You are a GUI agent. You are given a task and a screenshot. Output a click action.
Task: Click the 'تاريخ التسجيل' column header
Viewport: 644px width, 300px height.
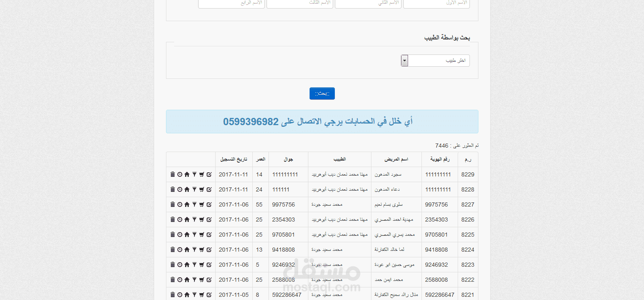[234, 159]
